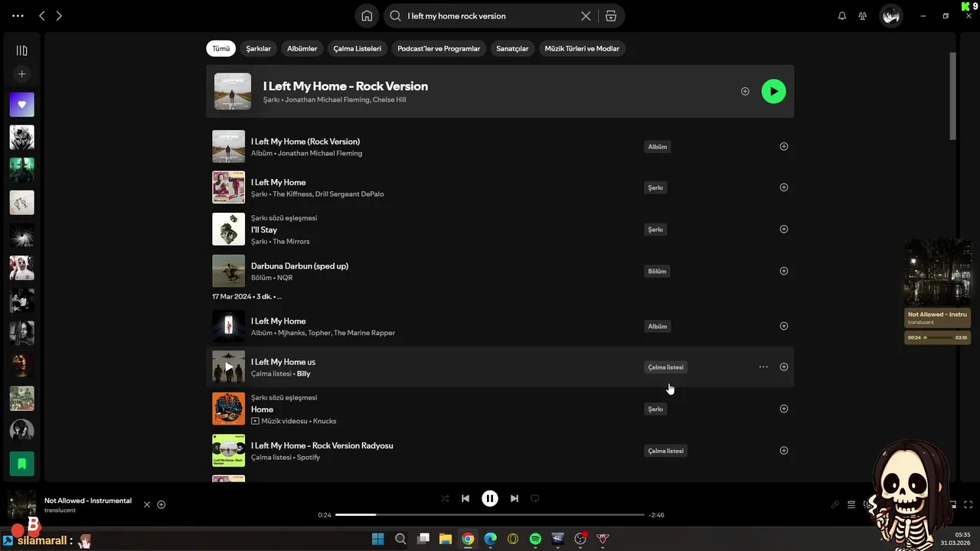Open File Explorer in the taskbar
The height and width of the screenshot is (551, 980).
pyautogui.click(x=445, y=539)
